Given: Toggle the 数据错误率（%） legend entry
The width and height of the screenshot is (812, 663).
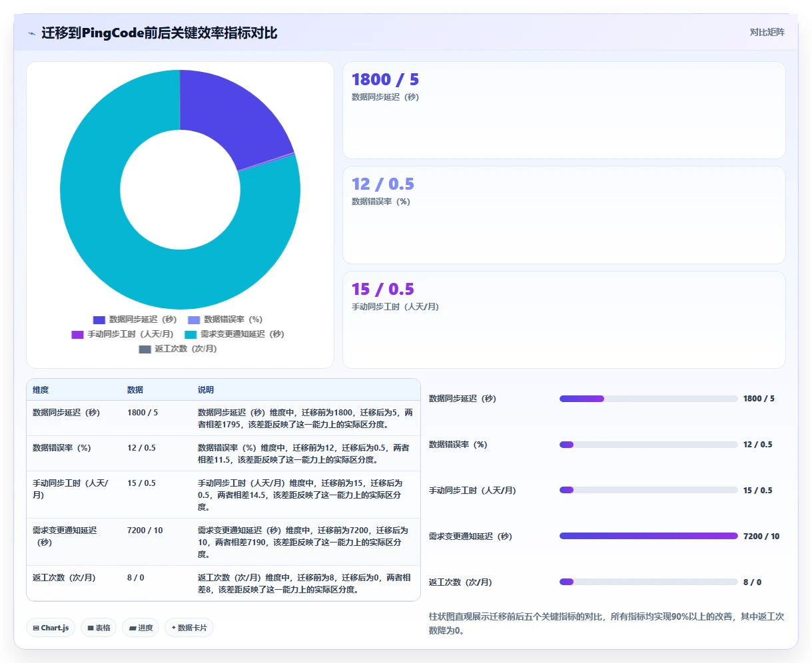Looking at the screenshot, I should coord(225,320).
